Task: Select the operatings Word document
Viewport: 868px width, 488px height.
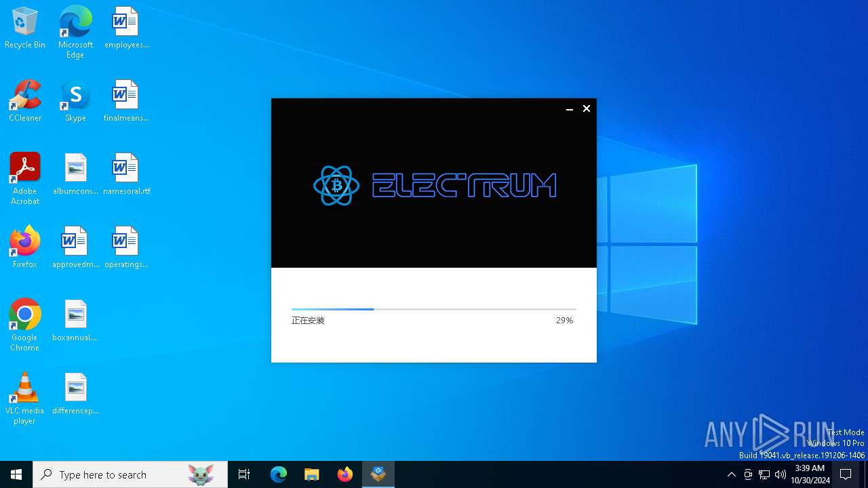Action: click(126, 248)
